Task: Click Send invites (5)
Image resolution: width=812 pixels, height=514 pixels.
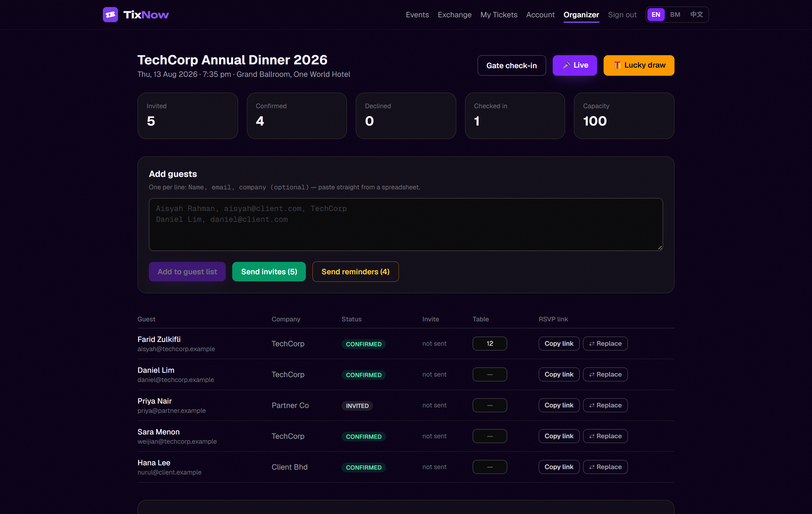Action: pos(269,272)
